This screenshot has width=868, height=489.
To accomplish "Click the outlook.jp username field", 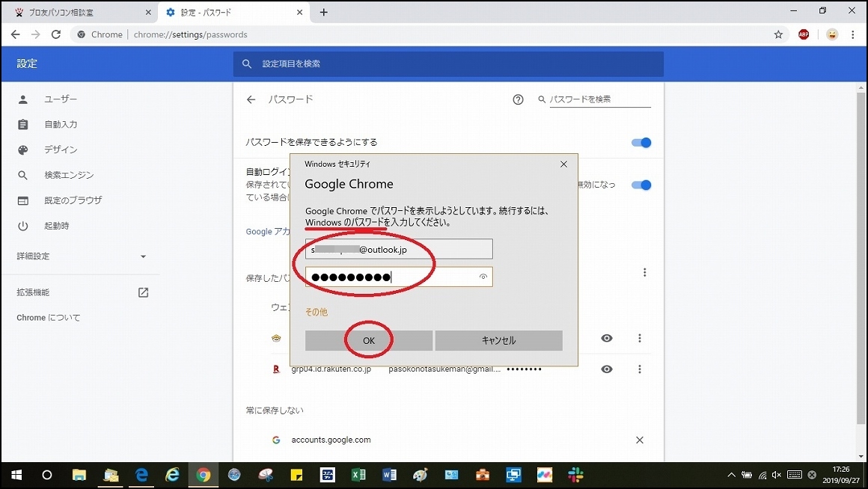I will click(399, 249).
